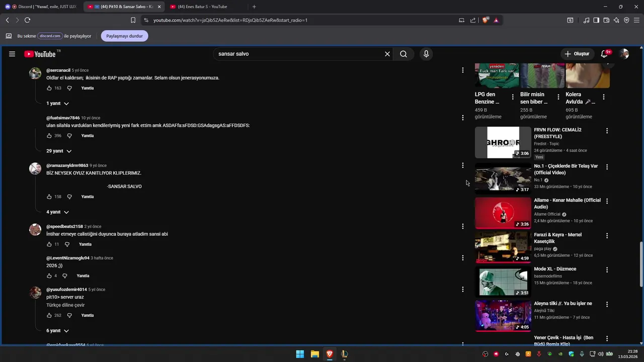
Task: Dislike the reply by @LeventNizamoglu94
Action: point(65,276)
